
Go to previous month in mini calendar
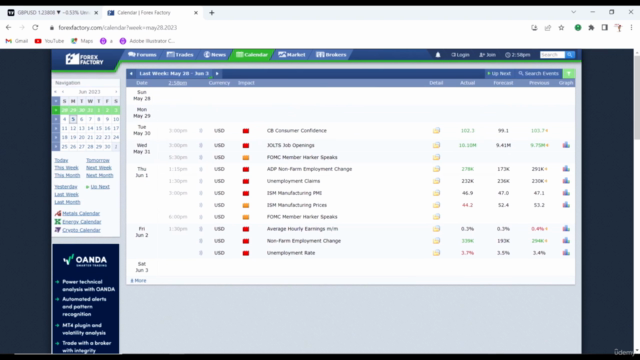(62, 92)
